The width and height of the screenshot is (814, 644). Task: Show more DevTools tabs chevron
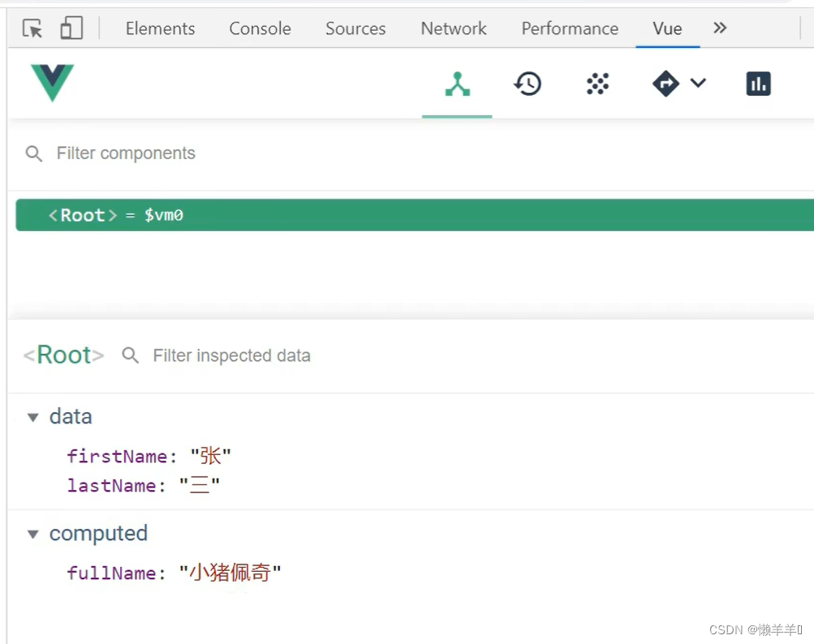point(720,28)
